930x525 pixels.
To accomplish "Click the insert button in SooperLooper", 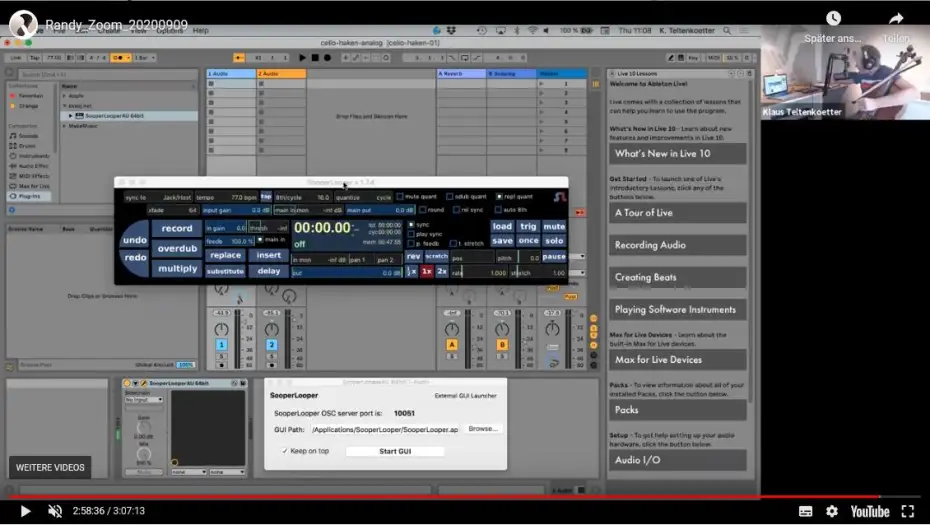I will 269,255.
